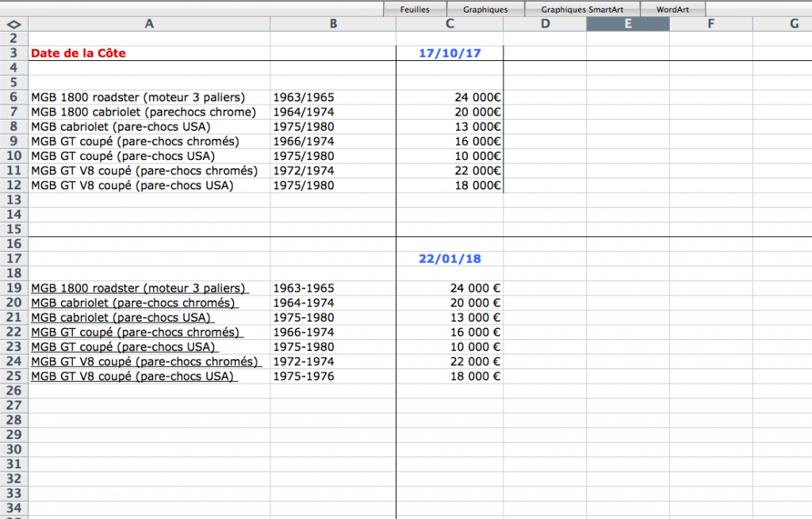Select row 3 header
Image resolution: width=812 pixels, height=519 pixels.
14,53
